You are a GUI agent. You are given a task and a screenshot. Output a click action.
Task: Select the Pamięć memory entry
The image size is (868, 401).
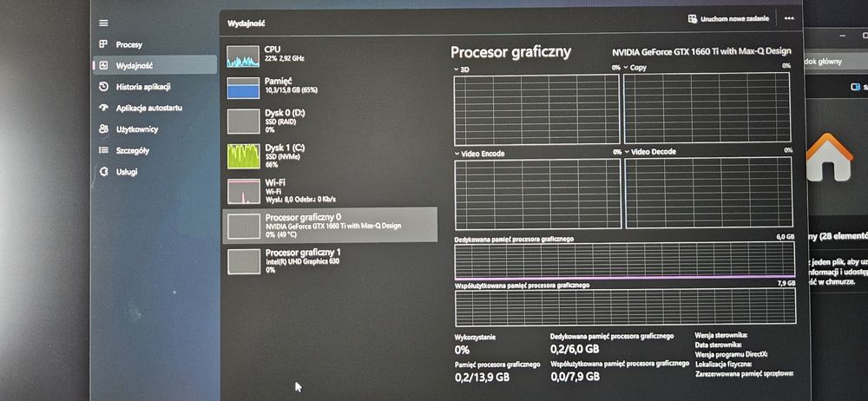330,87
